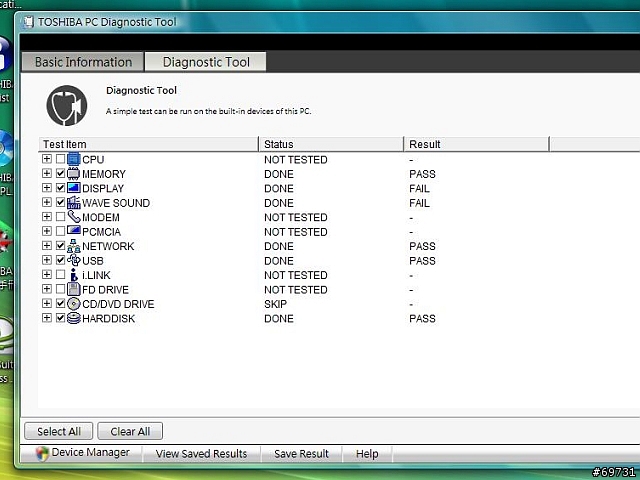
Task: Click the NETWORK computers icon
Action: [73, 246]
